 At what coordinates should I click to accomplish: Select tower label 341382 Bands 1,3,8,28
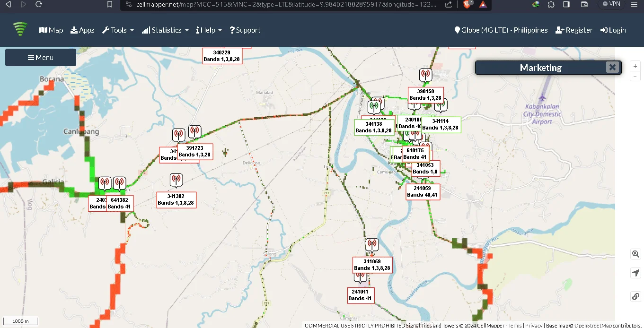coord(176,199)
